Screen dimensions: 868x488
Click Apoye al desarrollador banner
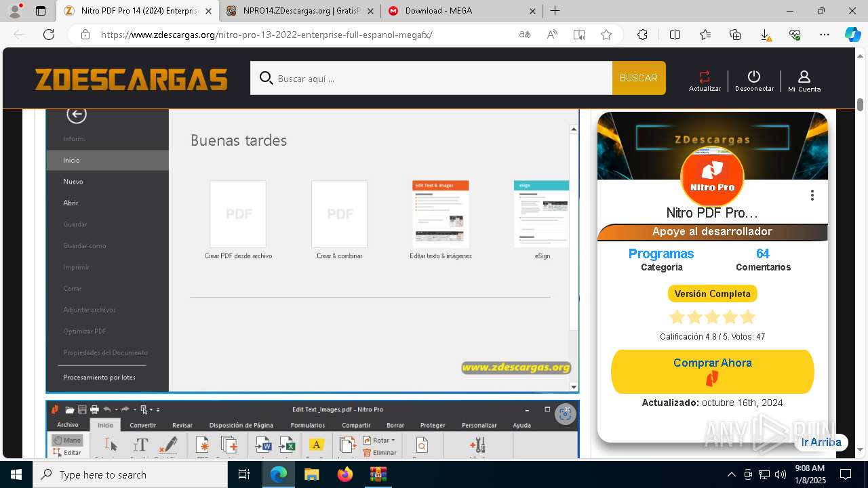click(712, 232)
